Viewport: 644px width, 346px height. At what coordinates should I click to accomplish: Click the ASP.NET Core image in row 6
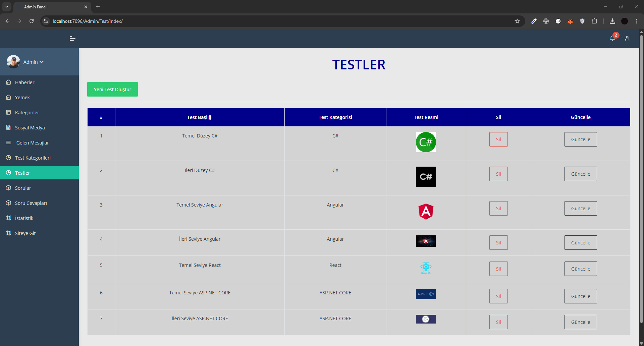tap(426, 294)
